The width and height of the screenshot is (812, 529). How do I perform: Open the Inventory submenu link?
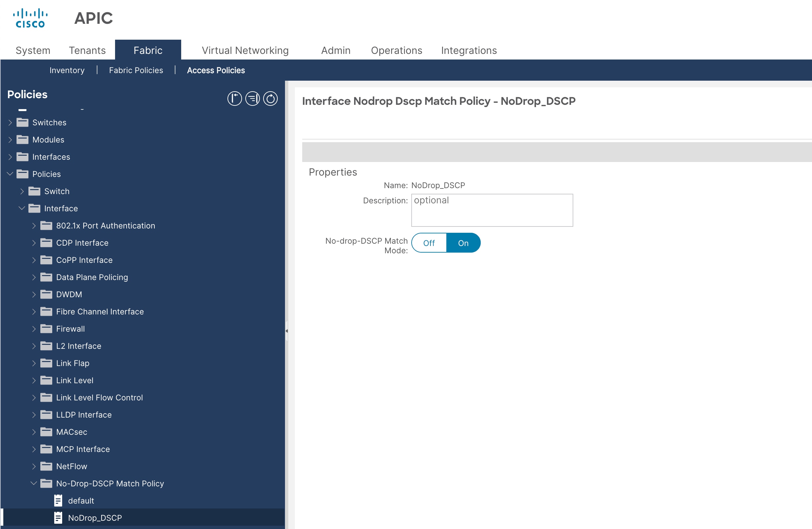[x=67, y=70]
